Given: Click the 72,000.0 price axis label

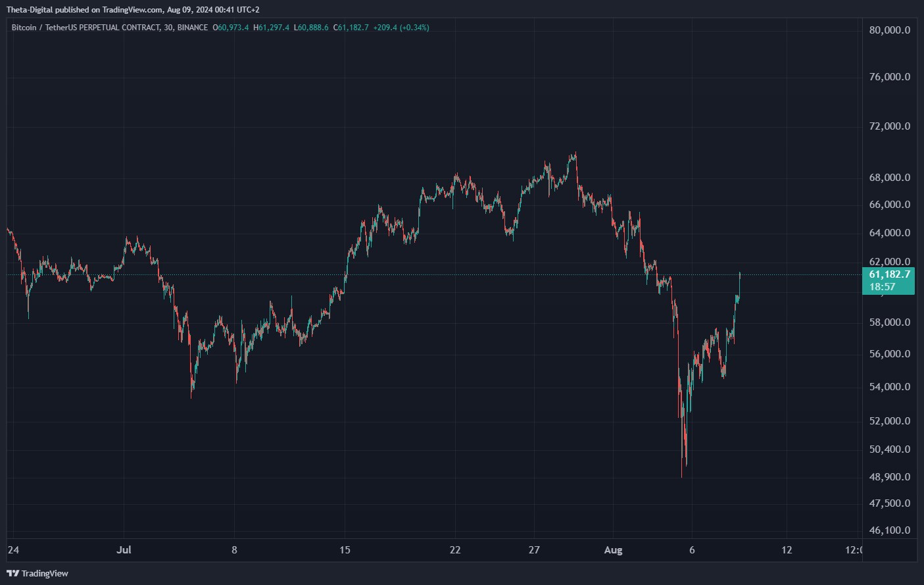Looking at the screenshot, I should [890, 126].
